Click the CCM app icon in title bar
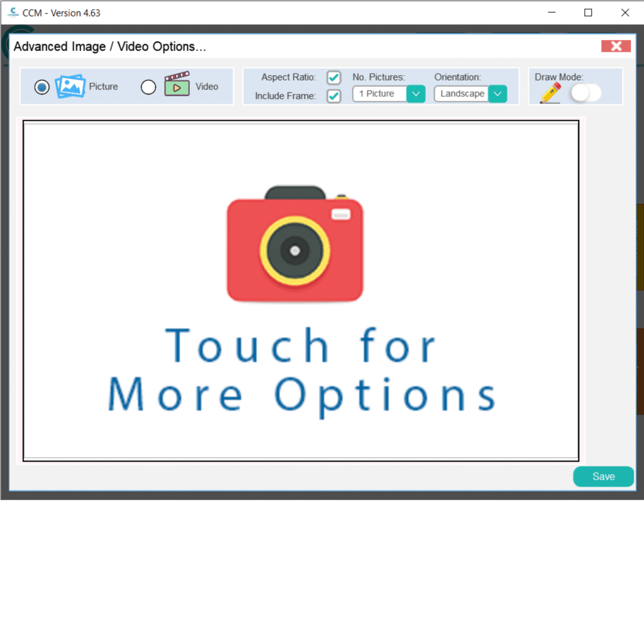644x644 pixels. (x=13, y=13)
